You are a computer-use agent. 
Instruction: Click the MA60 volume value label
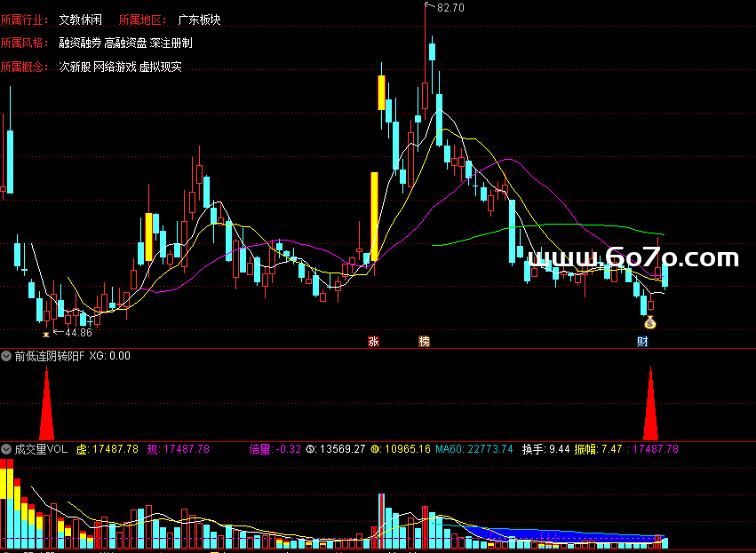(x=474, y=449)
